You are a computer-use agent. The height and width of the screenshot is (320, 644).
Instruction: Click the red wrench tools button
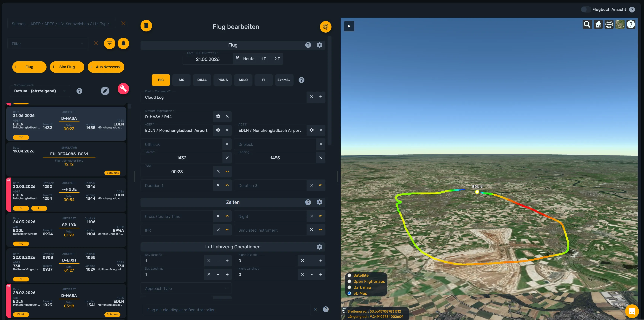tap(123, 88)
